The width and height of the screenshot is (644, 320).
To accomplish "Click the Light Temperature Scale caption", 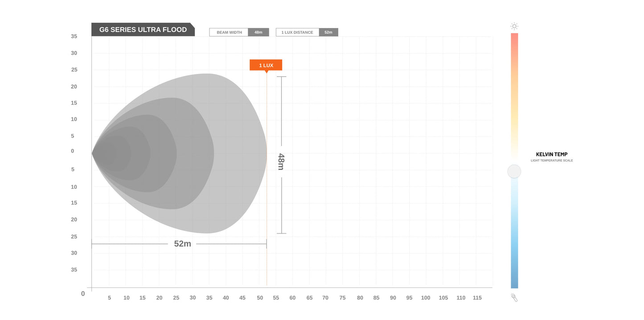I will tap(552, 161).
